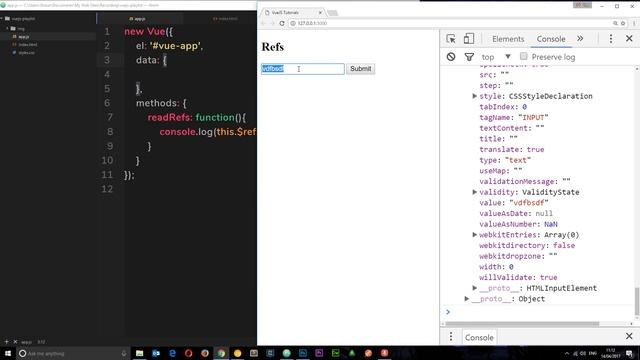
Task: Expand the webkitEntries: Array(0) property
Action: point(474,235)
